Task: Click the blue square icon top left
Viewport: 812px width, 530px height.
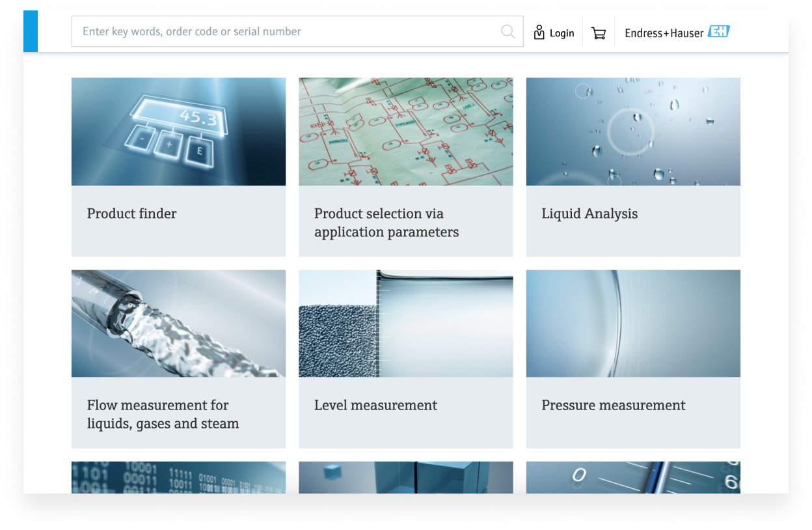Action: (31, 31)
